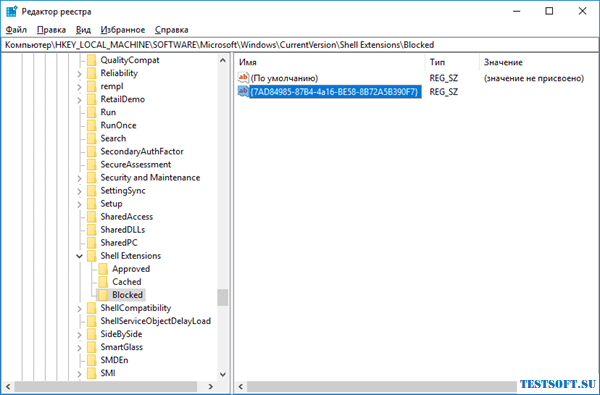Click the Reliability folder icon
The height and width of the screenshot is (395, 600).
(x=91, y=73)
